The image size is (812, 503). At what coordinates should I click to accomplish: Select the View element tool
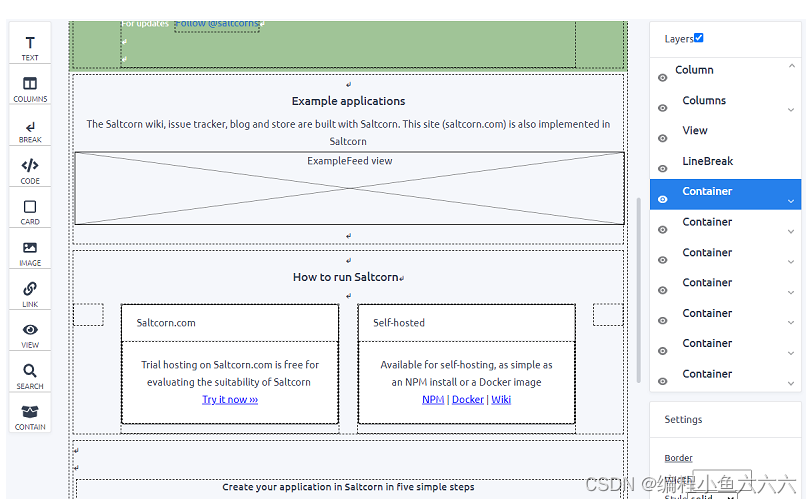pos(30,335)
